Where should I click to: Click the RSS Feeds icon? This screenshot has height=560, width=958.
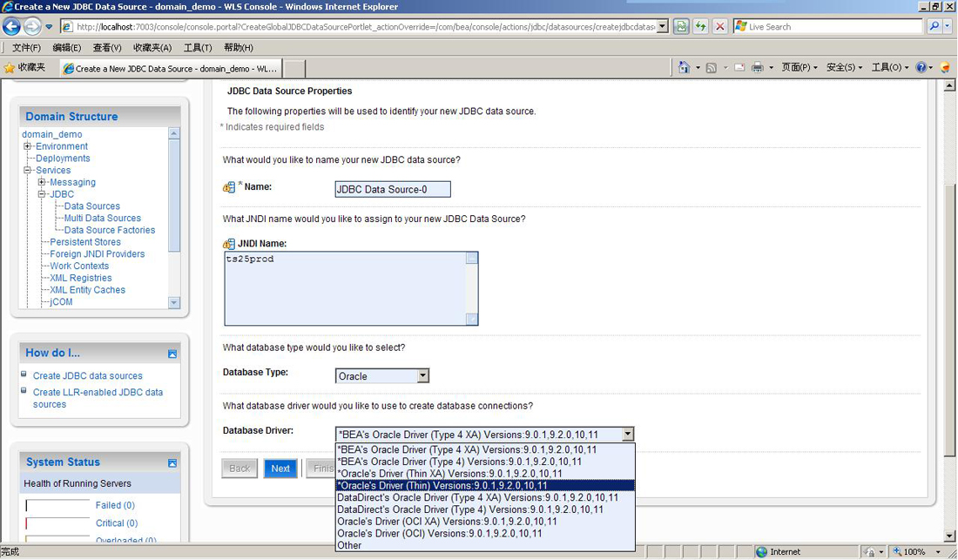pyautogui.click(x=712, y=68)
